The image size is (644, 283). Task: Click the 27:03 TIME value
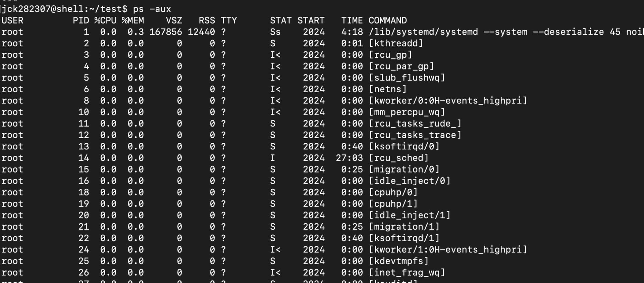350,158
